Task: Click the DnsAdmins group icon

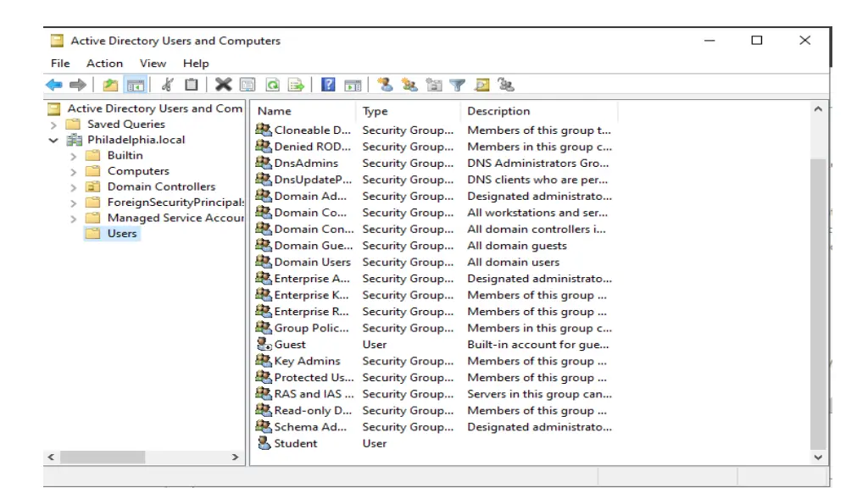Action: point(264,163)
